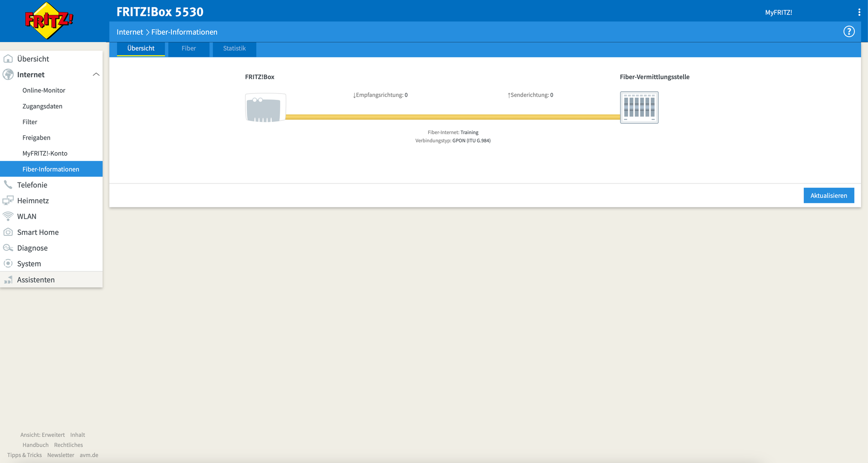Screen dimensions: 868x463
Task: Click the FRITZ!Box heading above device
Action: pos(259,77)
